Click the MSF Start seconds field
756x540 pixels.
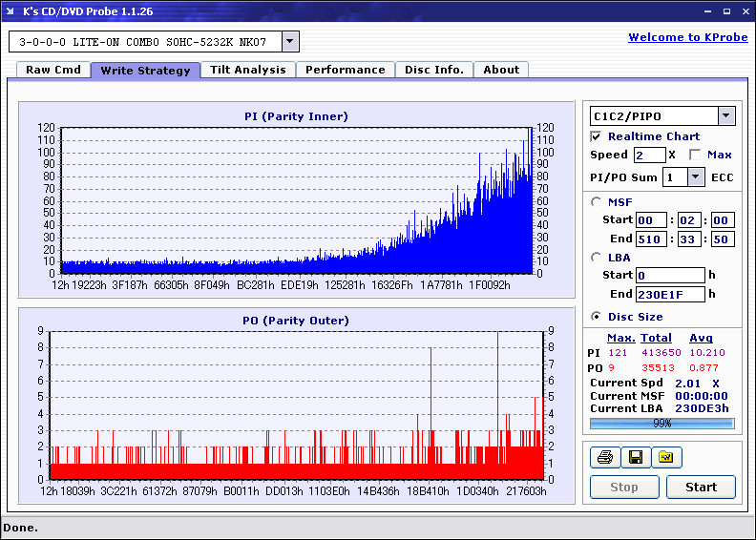pos(689,220)
